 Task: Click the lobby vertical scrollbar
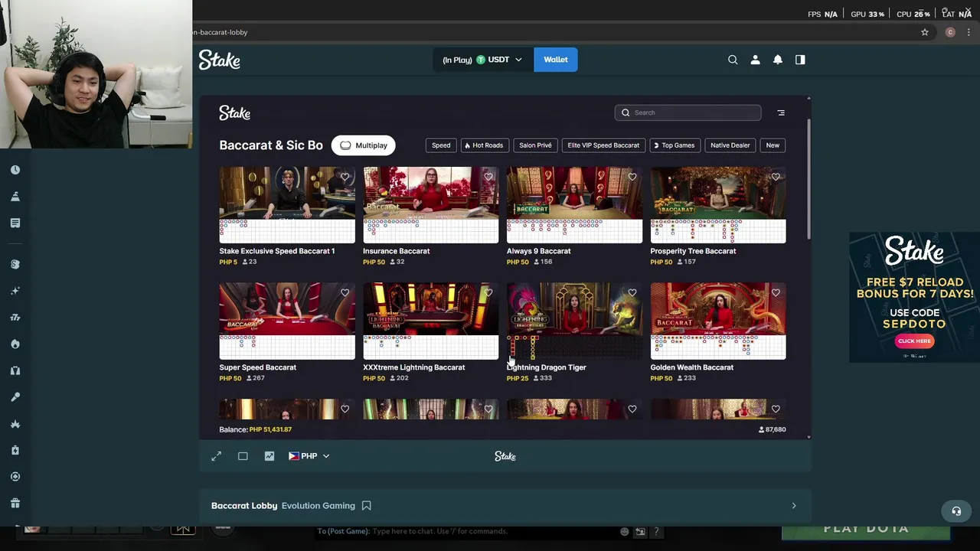[x=808, y=179]
